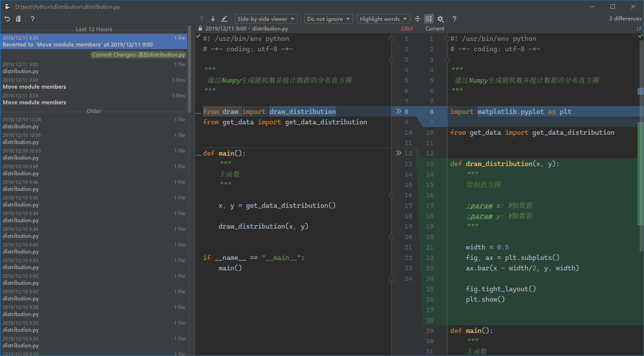This screenshot has width=644, height=356.
Task: Click the Create Patch icon
Action: tap(18, 19)
